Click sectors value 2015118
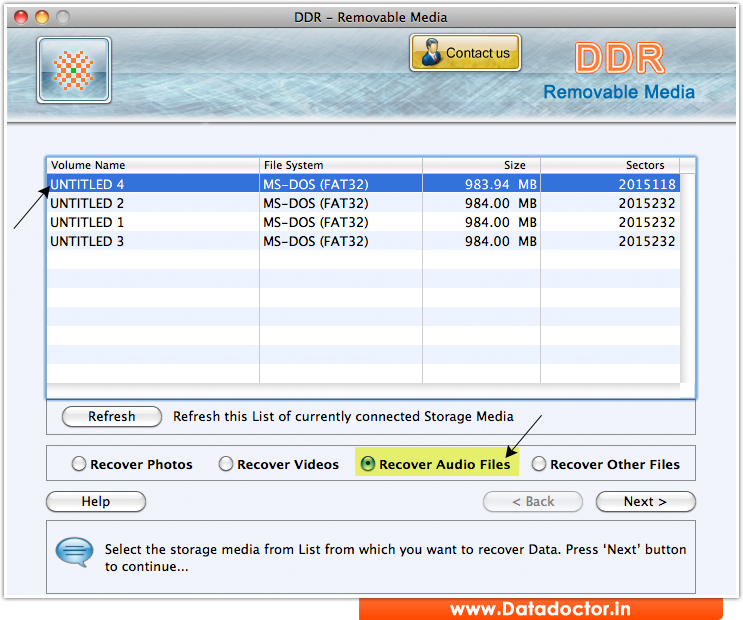Screen dimensions: 743x620 click(610, 184)
